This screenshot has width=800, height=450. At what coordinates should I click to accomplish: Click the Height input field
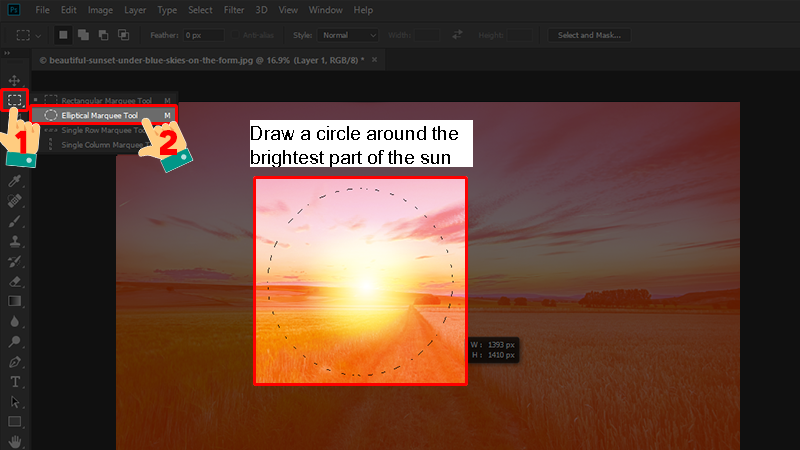point(519,35)
